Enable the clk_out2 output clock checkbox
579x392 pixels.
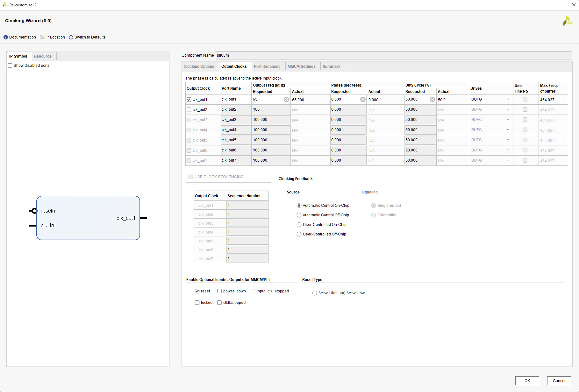pos(189,110)
